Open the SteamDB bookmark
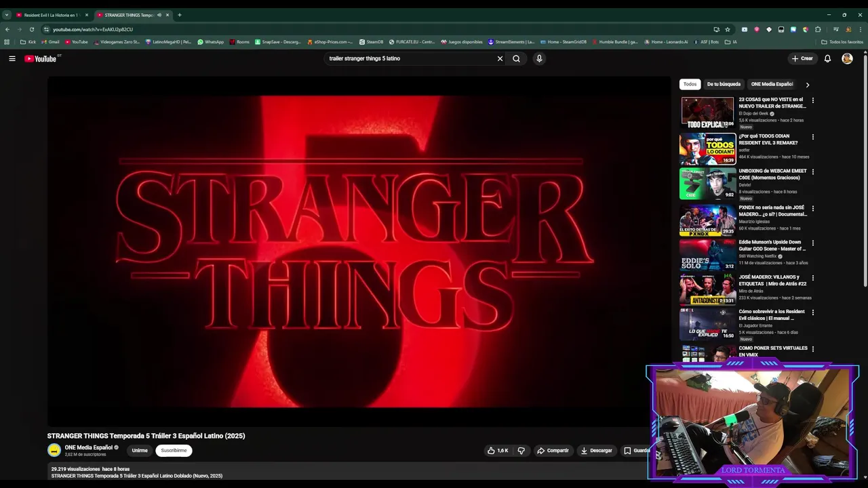The image size is (868, 488). tap(372, 42)
